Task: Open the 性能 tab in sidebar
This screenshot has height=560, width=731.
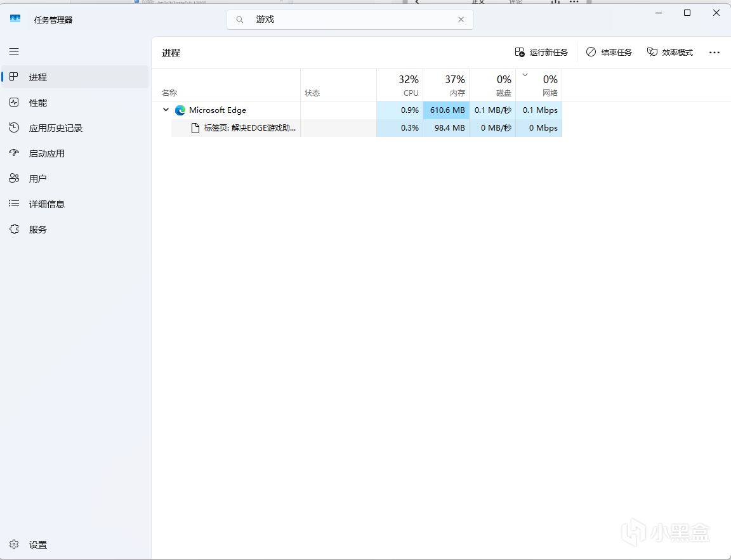Action: coord(75,103)
